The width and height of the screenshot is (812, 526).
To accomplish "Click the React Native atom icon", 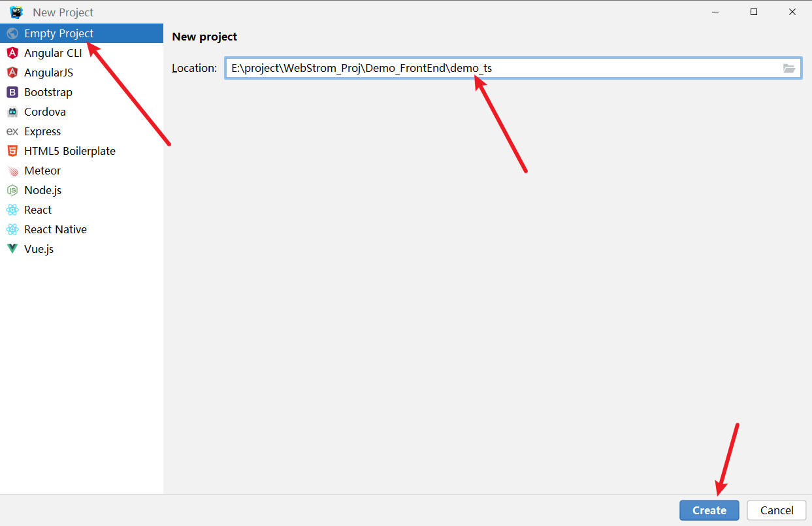I will click(x=12, y=229).
